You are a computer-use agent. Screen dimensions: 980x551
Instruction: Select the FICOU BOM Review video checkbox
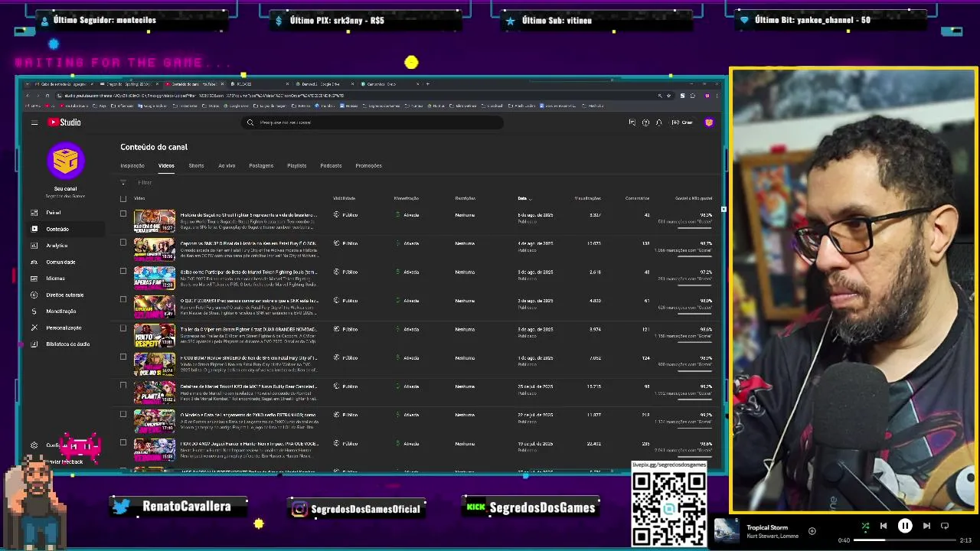click(123, 357)
